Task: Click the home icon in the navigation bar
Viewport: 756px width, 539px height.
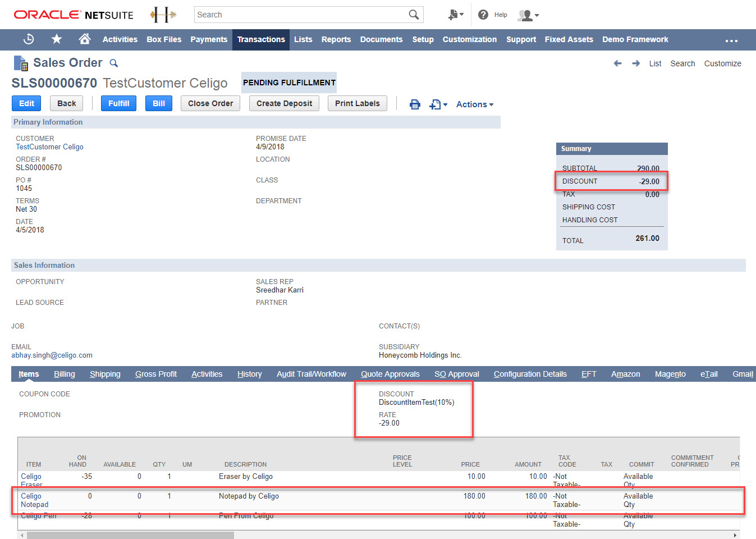Action: coord(84,39)
